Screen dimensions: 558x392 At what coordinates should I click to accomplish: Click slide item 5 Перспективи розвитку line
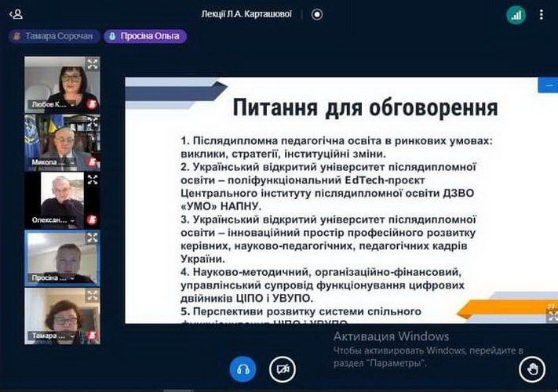pyautogui.click(x=301, y=312)
